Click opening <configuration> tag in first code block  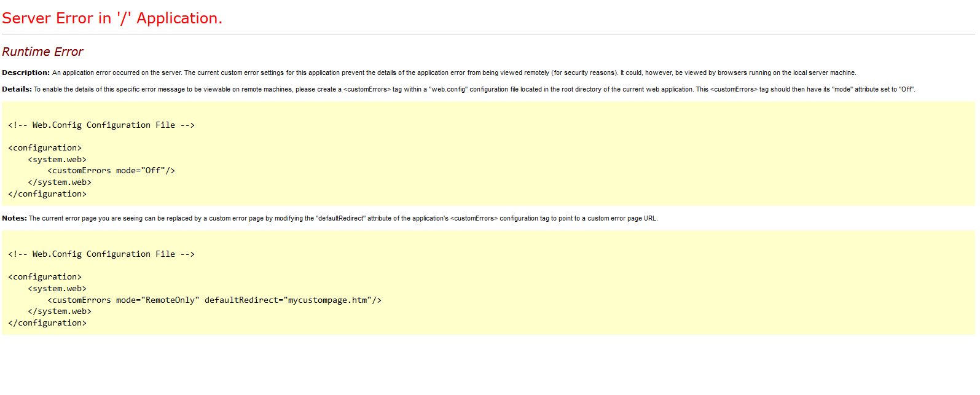click(x=45, y=148)
